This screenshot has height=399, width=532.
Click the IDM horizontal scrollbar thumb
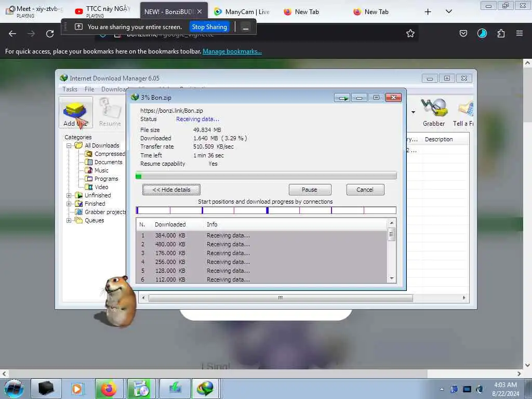point(281,298)
